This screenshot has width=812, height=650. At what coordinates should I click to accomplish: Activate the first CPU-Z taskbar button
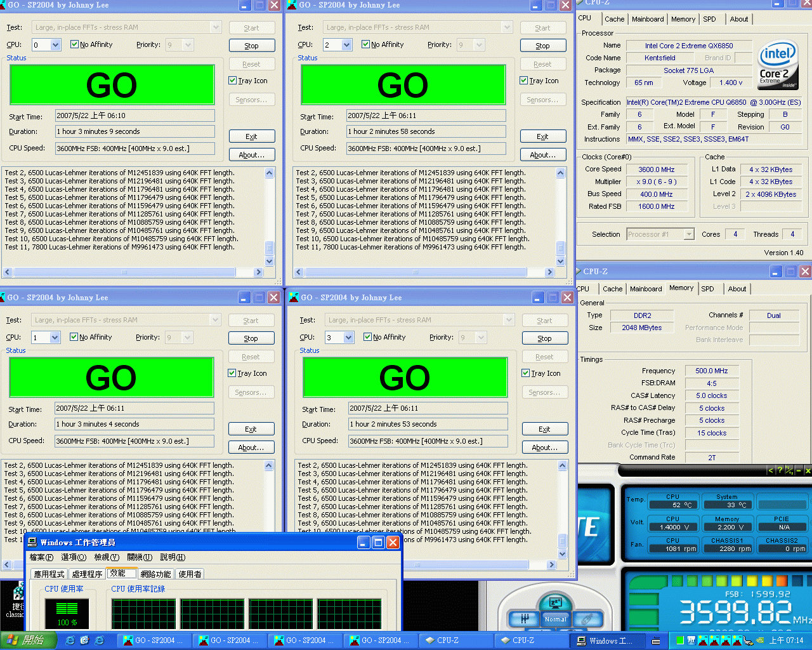(455, 640)
